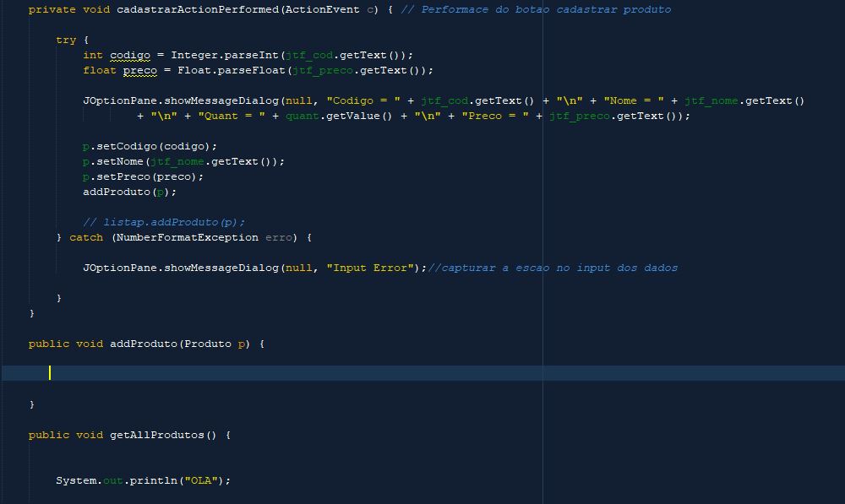Screen dimensions: 845x504
Task: Click 'erro' exception variable name
Action: tap(279, 237)
